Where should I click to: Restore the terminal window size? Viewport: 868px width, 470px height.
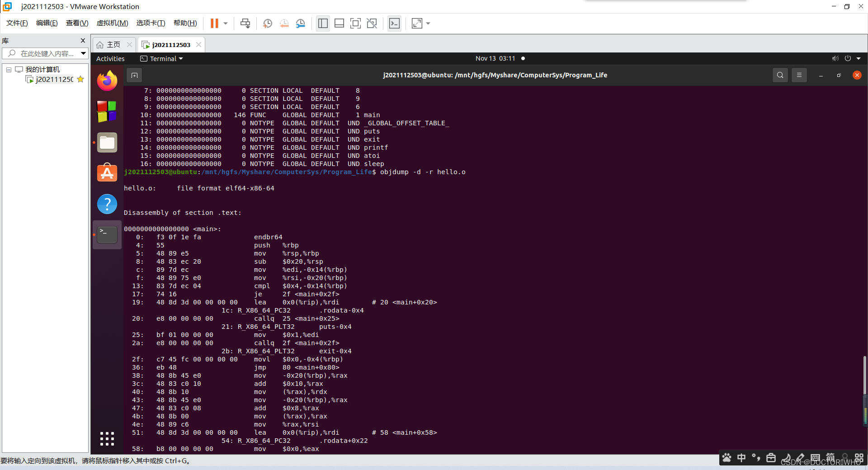pyautogui.click(x=839, y=75)
